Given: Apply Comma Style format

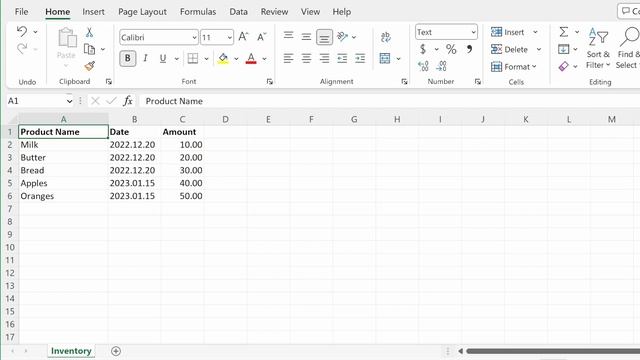Looking at the screenshot, I should 469,49.
